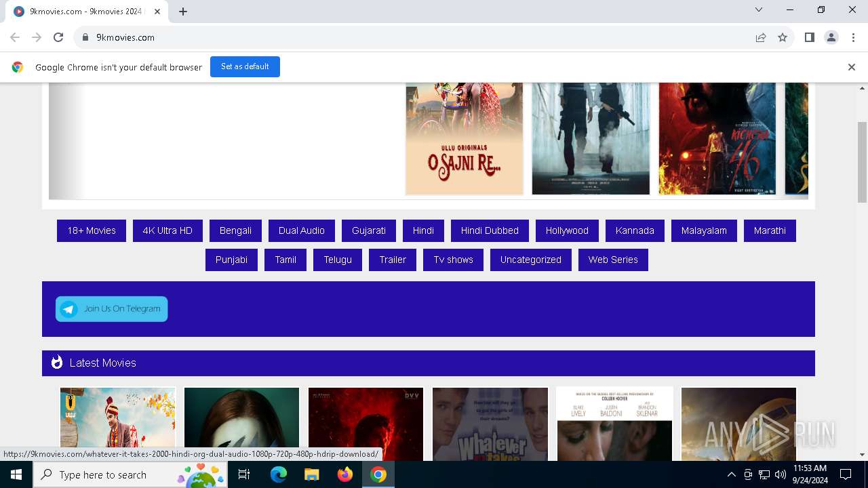Click the Chrome icon in the taskbar

pyautogui.click(x=378, y=474)
